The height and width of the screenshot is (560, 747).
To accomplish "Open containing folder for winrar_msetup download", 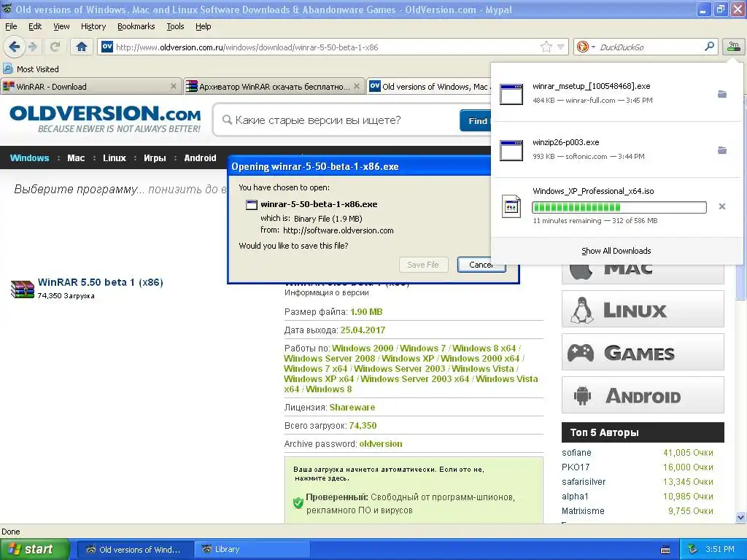I will 722,94.
